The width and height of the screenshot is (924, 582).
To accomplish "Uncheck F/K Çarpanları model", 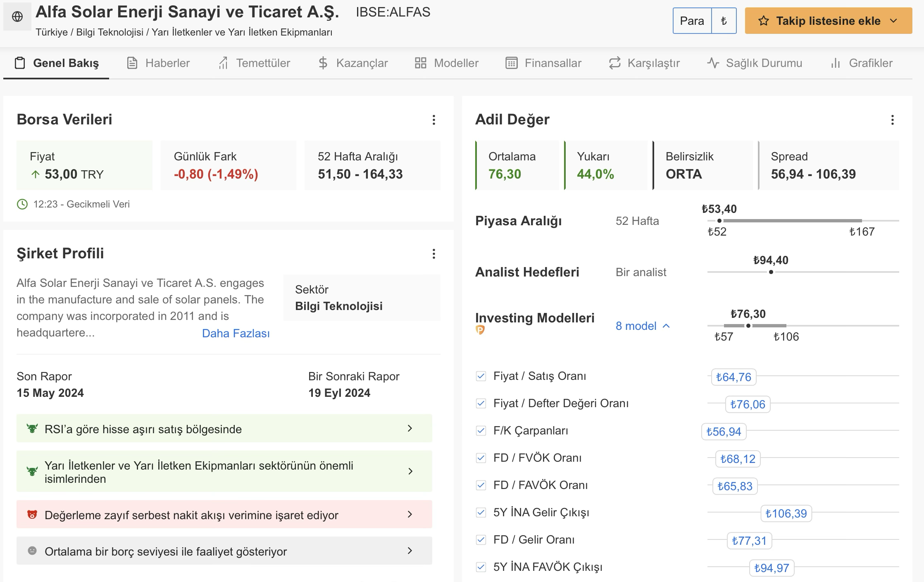I will [481, 431].
